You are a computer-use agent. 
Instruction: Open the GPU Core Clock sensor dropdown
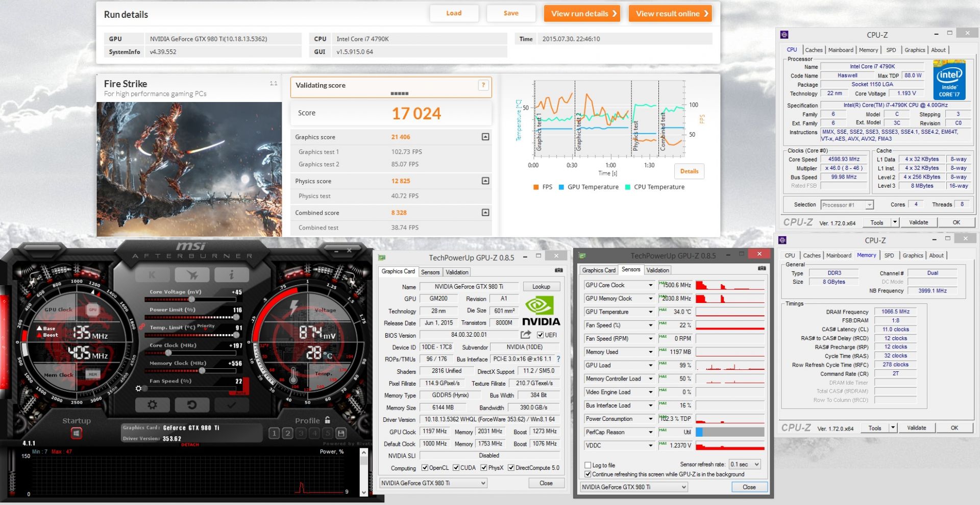[650, 285]
